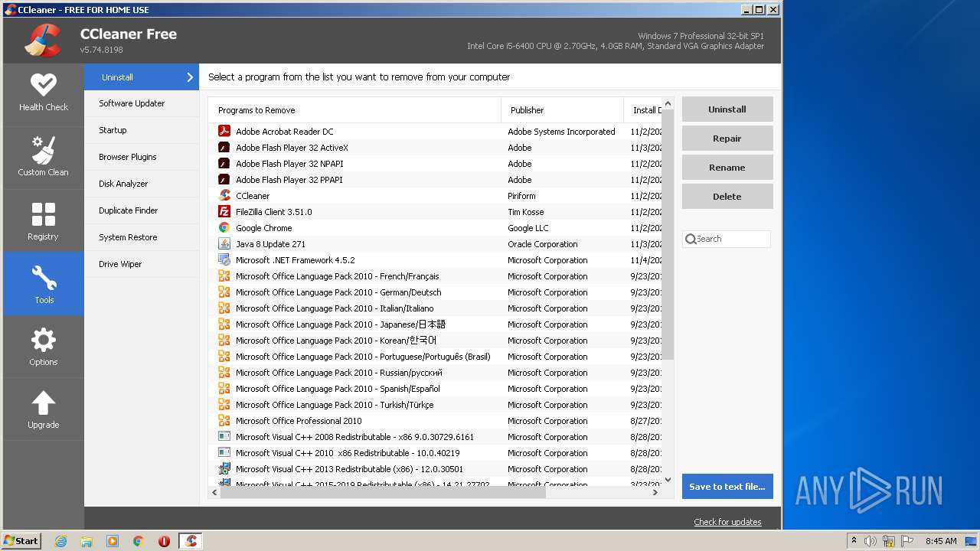Click the Adobe Flash Player 32 ActiveX icon
The image size is (980, 551).
(x=224, y=147)
